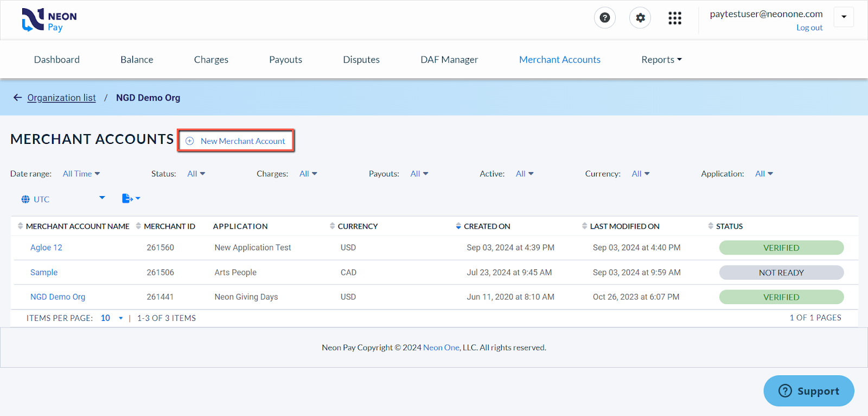Expand the Application filter dropdown
Image resolution: width=868 pixels, height=416 pixels.
(764, 174)
